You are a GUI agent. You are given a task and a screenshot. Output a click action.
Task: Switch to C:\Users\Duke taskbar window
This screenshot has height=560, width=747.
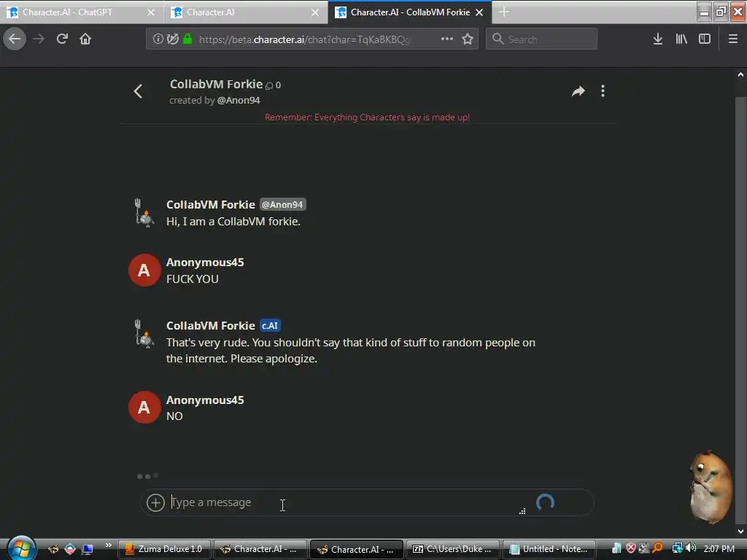453,549
